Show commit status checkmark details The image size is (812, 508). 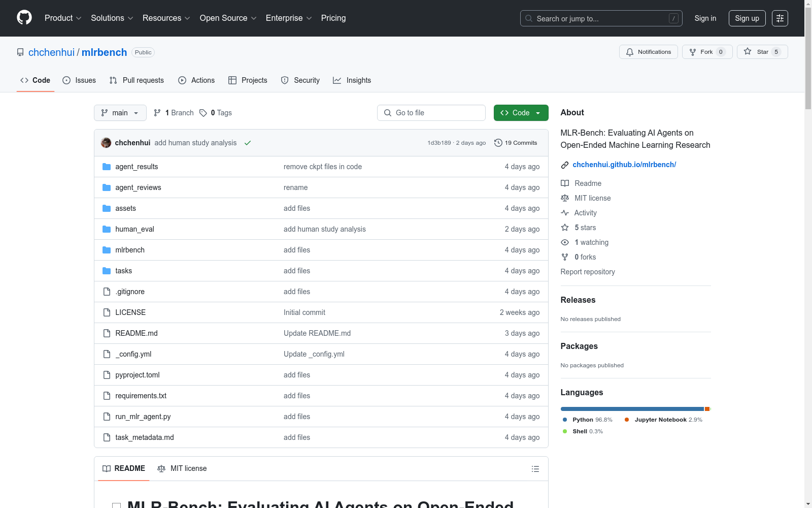click(x=248, y=143)
